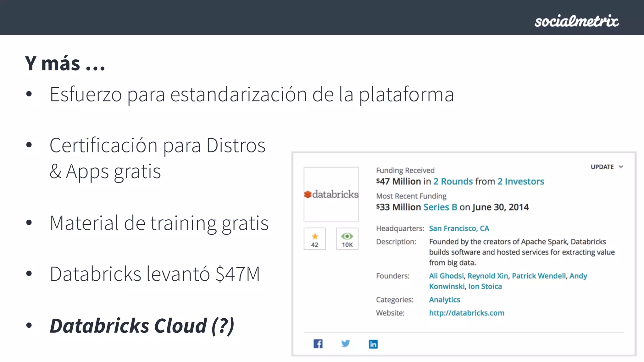Click the 'Funding Received' label
Viewport: 644px width, 362px height.
pos(405,170)
